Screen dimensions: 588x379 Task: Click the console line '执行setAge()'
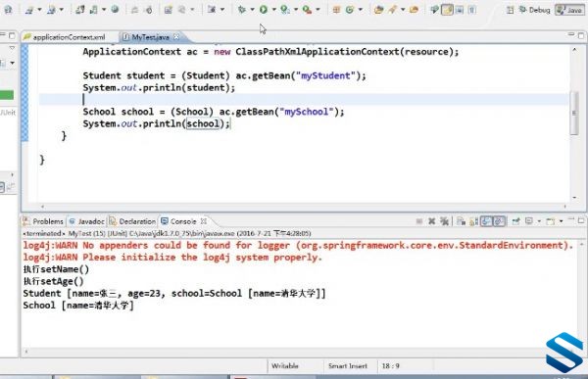coord(53,281)
